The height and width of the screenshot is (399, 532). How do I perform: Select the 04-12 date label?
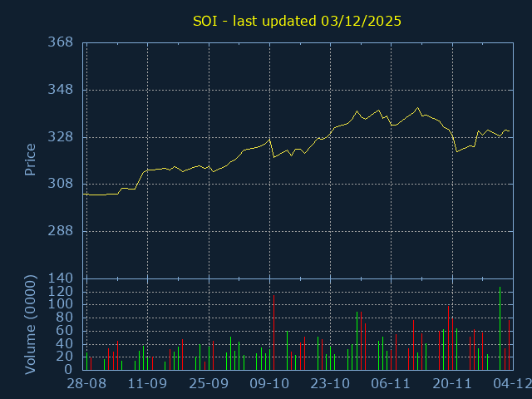pos(511,384)
